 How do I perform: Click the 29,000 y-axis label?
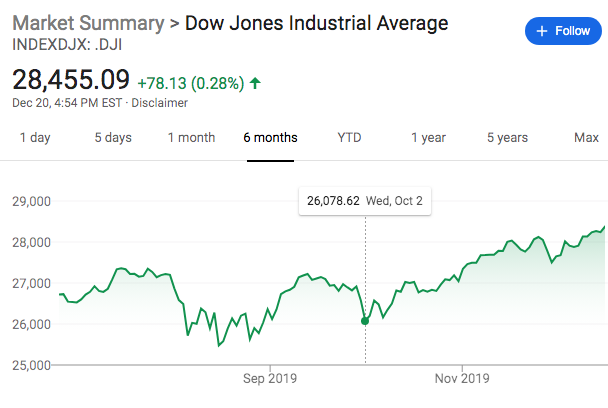point(30,201)
